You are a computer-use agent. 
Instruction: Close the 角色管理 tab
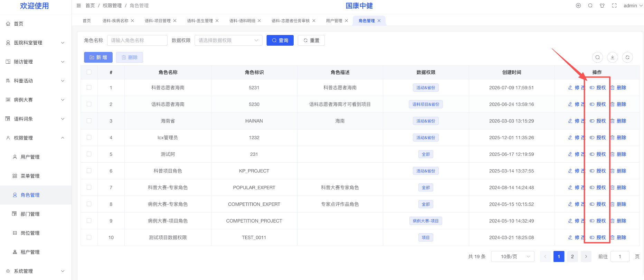click(x=379, y=21)
